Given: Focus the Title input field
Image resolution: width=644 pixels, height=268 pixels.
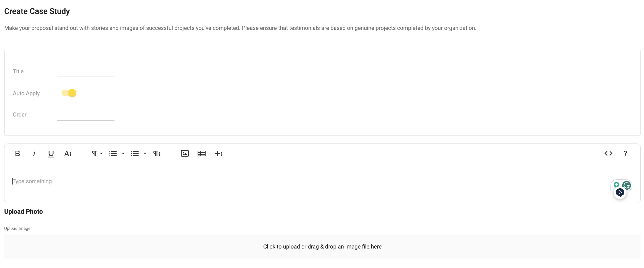Looking at the screenshot, I should coord(85,72).
